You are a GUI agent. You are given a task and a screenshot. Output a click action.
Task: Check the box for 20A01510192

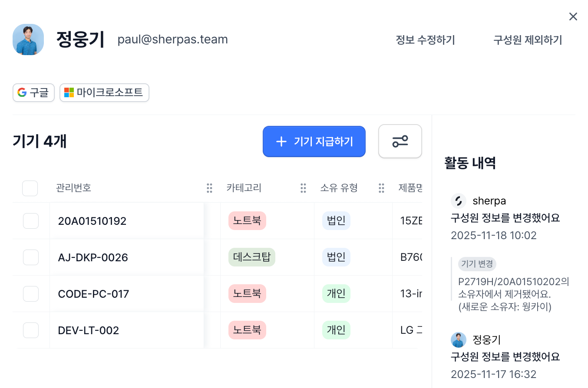pyautogui.click(x=31, y=221)
